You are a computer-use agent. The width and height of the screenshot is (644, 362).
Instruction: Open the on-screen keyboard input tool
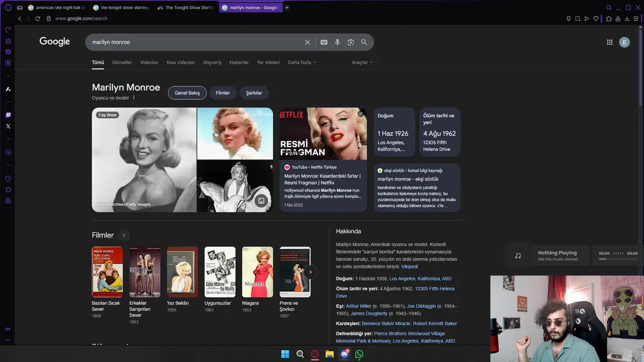click(324, 42)
